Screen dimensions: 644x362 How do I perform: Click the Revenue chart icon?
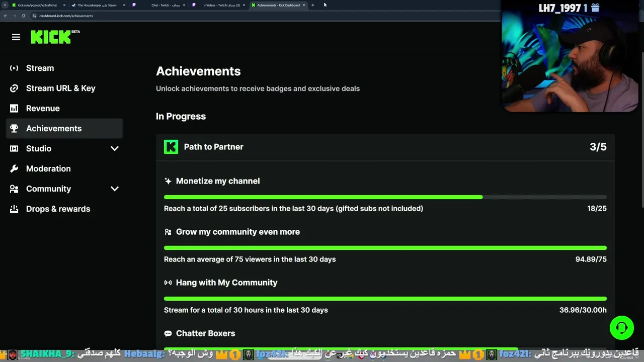[14, 108]
